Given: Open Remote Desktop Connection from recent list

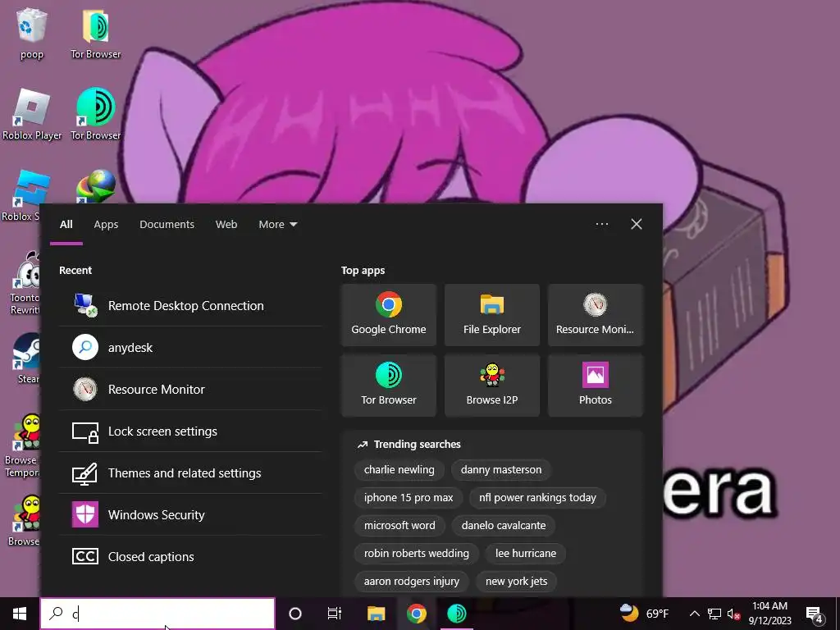Looking at the screenshot, I should pyautogui.click(x=190, y=305).
